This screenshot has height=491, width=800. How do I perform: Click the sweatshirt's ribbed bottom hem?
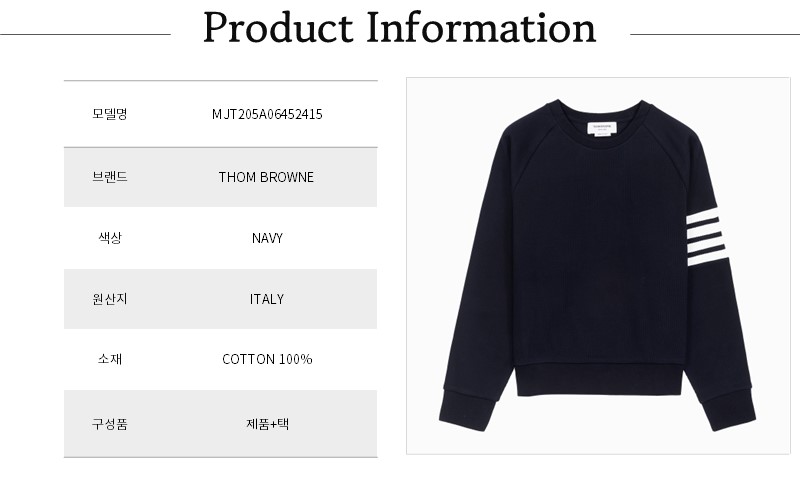pyautogui.click(x=599, y=380)
